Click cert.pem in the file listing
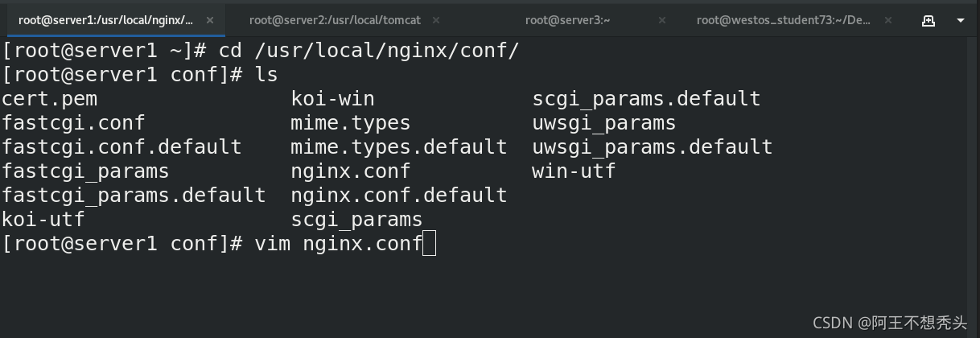 tap(50, 99)
